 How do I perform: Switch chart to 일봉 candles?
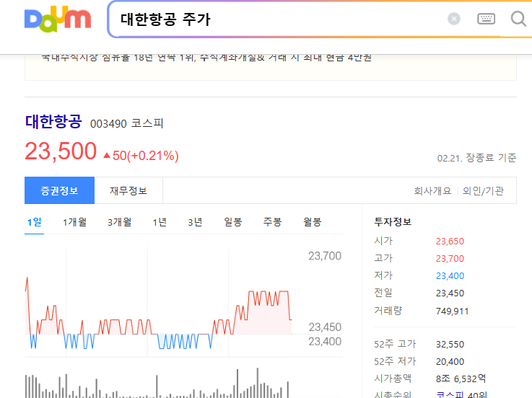(233, 222)
